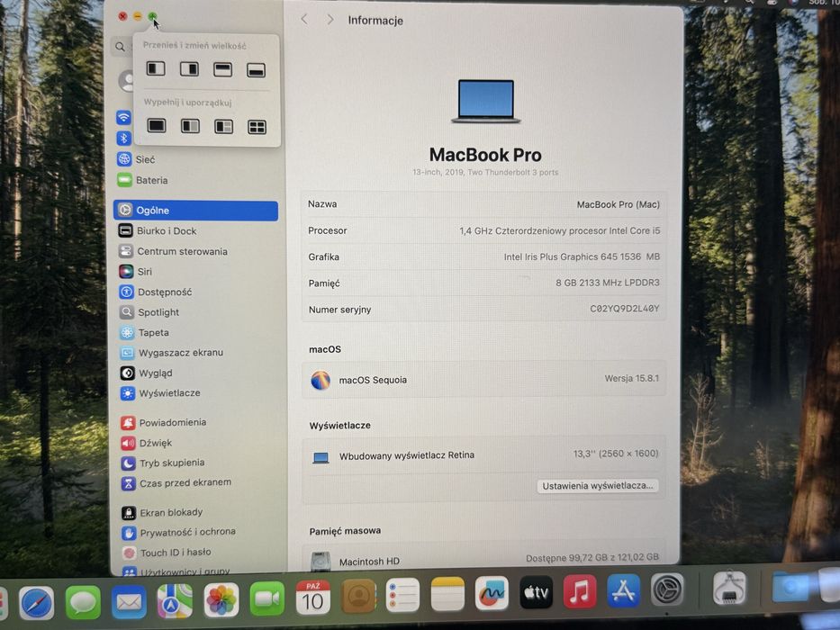Open Apple TV from the Dock
840x630 pixels.
pos(536,592)
